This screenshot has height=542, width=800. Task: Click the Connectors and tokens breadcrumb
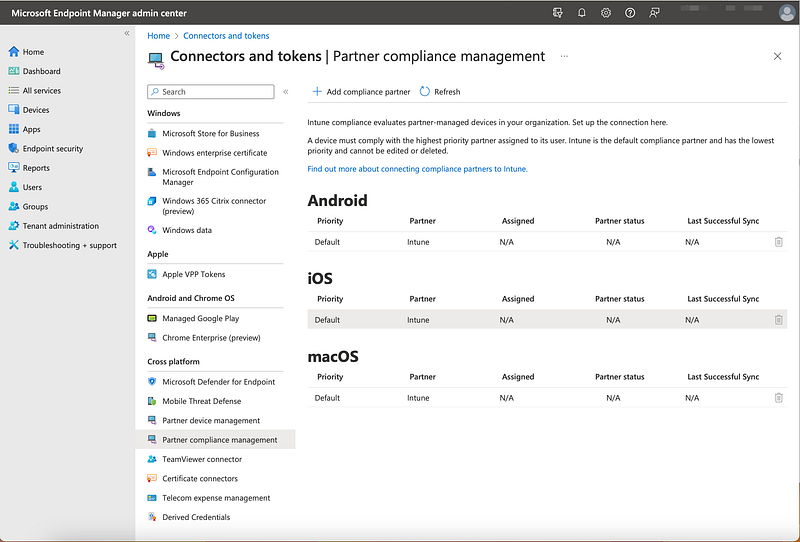pyautogui.click(x=226, y=36)
